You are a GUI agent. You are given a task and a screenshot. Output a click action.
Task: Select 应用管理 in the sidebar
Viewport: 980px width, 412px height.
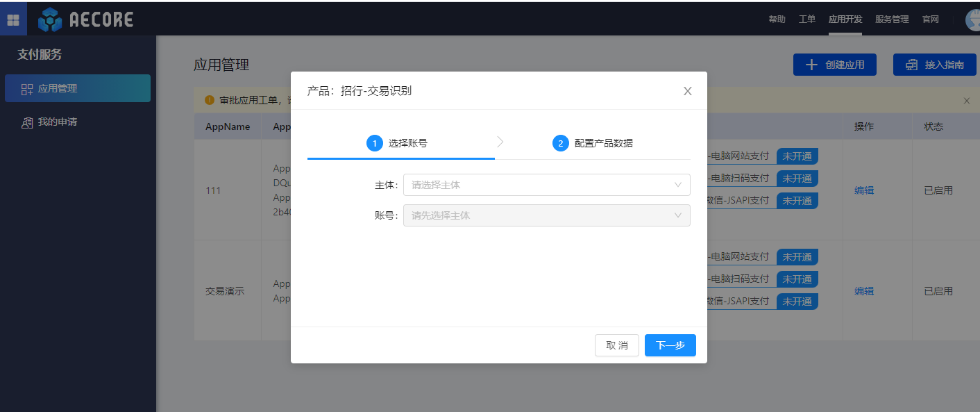point(77,88)
